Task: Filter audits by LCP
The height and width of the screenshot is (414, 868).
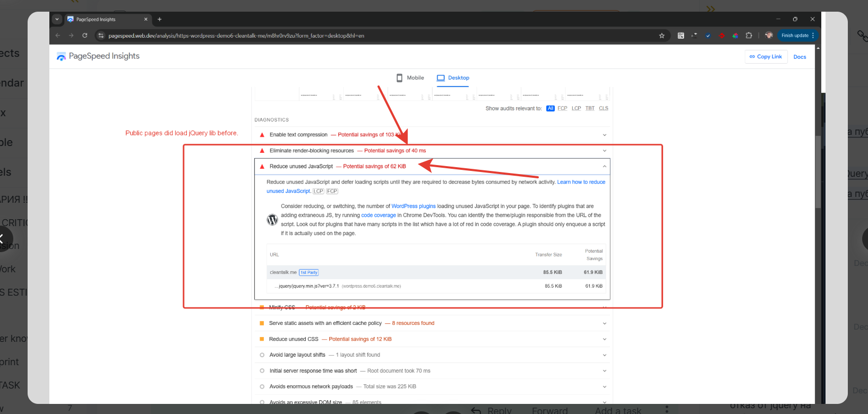Action: (576, 108)
